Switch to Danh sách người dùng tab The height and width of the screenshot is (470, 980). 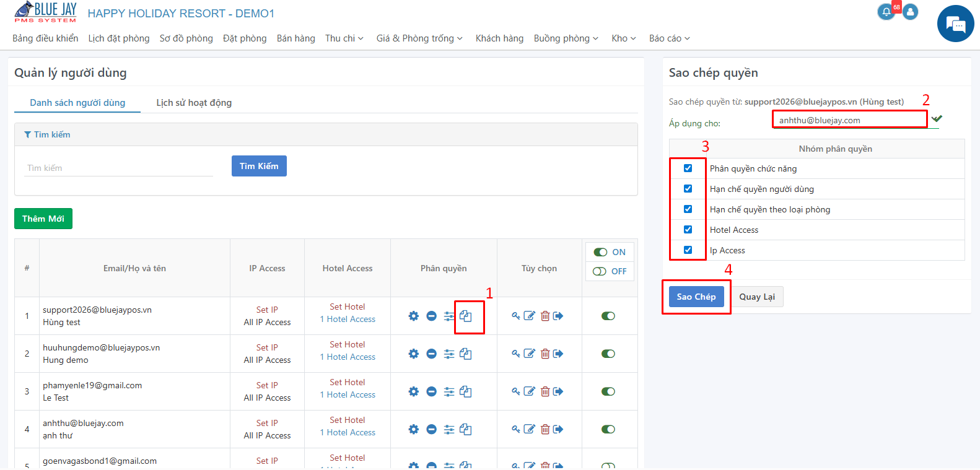tap(77, 103)
